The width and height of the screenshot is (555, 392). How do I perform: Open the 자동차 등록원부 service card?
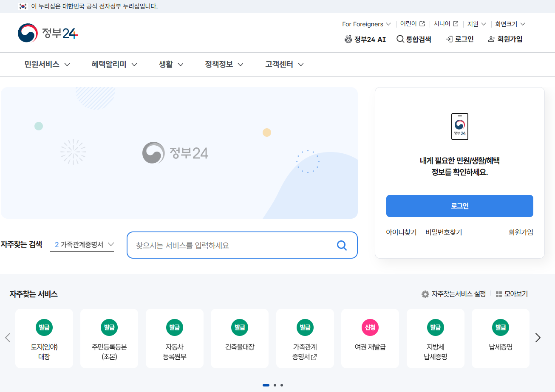pos(175,338)
